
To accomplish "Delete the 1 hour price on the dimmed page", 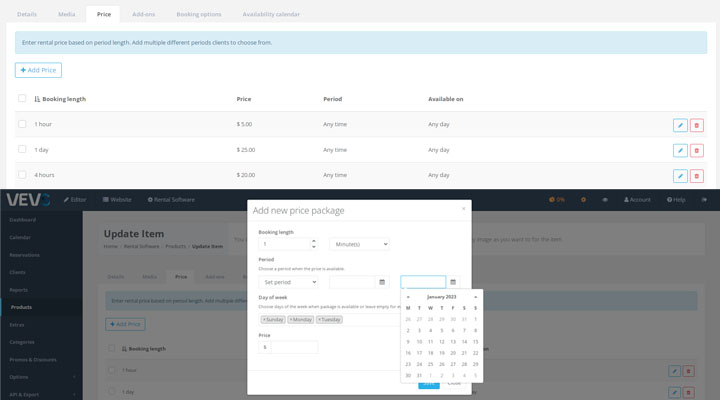I will 688,371.
